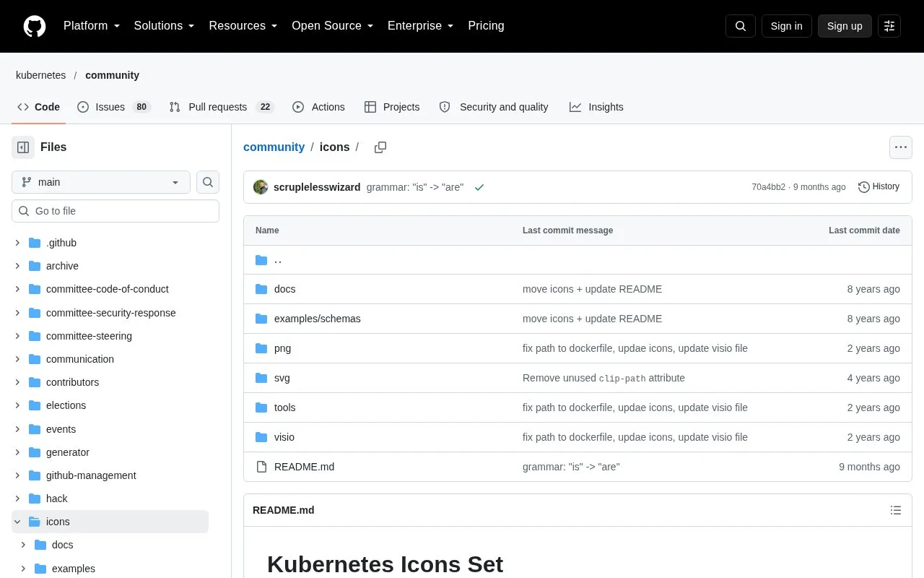Switch to the Issues tab
The image size is (924, 578).
[x=113, y=107]
